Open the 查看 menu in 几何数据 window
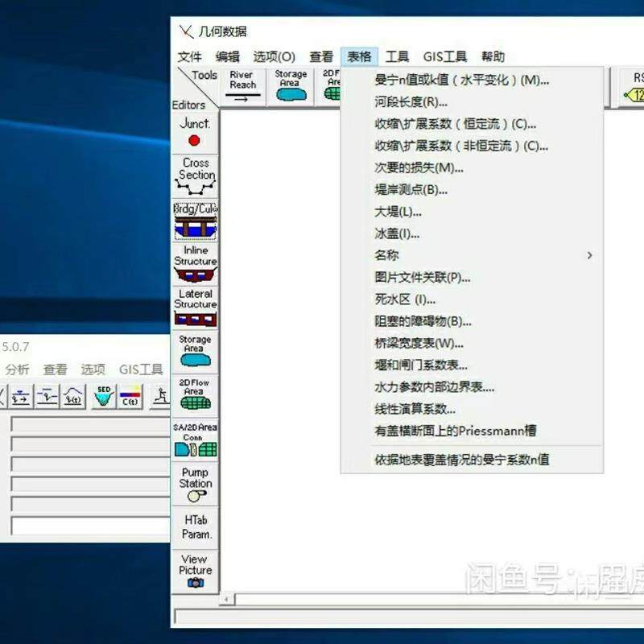This screenshot has width=644, height=644. coord(321,56)
